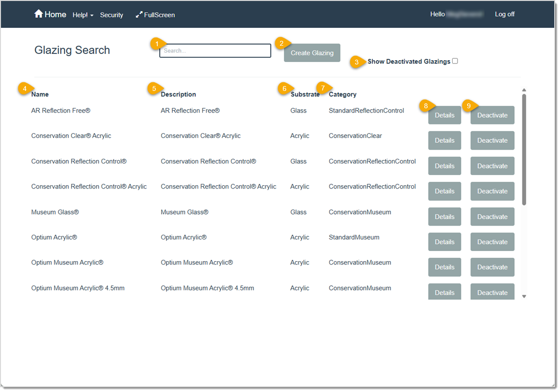Click the Category column header
This screenshot has width=560, height=392.
[x=343, y=94]
